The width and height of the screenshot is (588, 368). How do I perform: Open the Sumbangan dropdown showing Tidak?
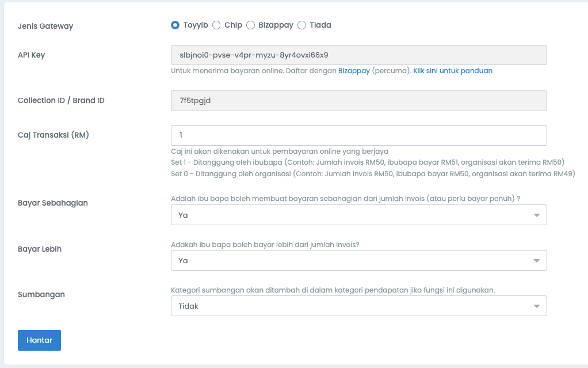[x=358, y=306]
